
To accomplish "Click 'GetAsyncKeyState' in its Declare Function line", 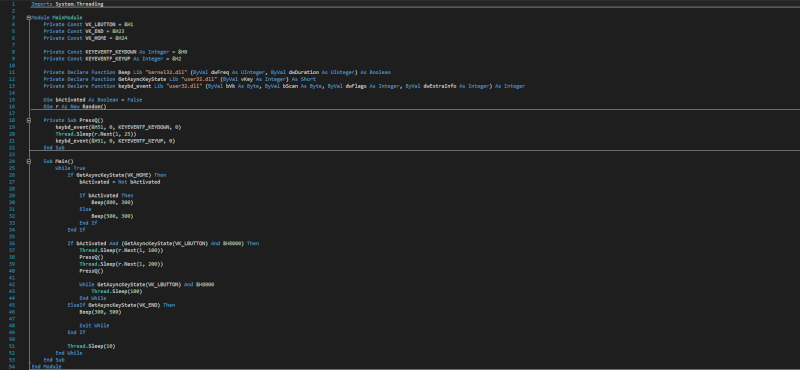I will point(142,79).
